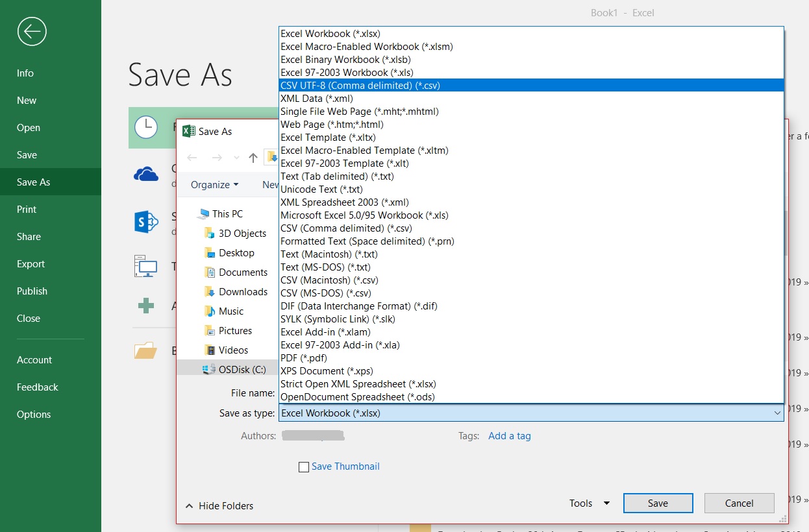Click the Add a Place plus icon
809x532 pixels.
coord(146,306)
